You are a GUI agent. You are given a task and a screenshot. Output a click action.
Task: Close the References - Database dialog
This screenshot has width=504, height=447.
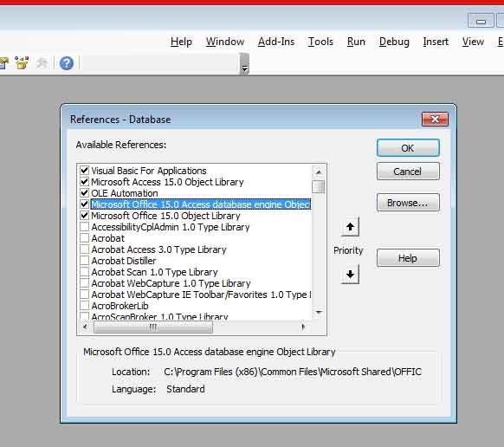pos(435,120)
